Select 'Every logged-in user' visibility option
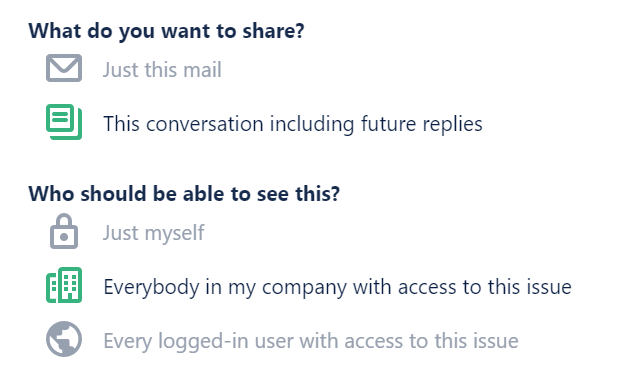The image size is (640, 390). coord(311,341)
